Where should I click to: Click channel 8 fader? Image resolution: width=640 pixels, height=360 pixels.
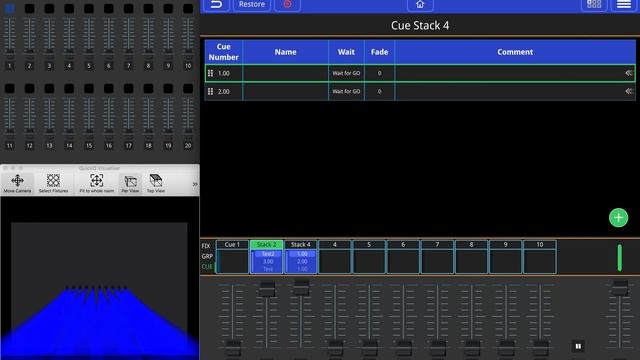148,38
